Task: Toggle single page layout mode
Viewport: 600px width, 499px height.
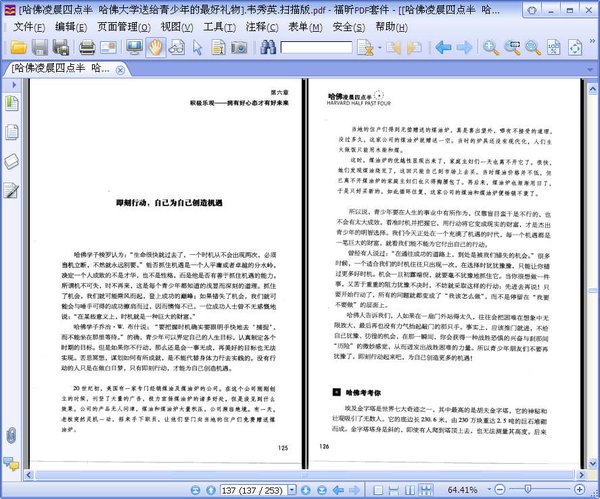Action: click(378, 490)
